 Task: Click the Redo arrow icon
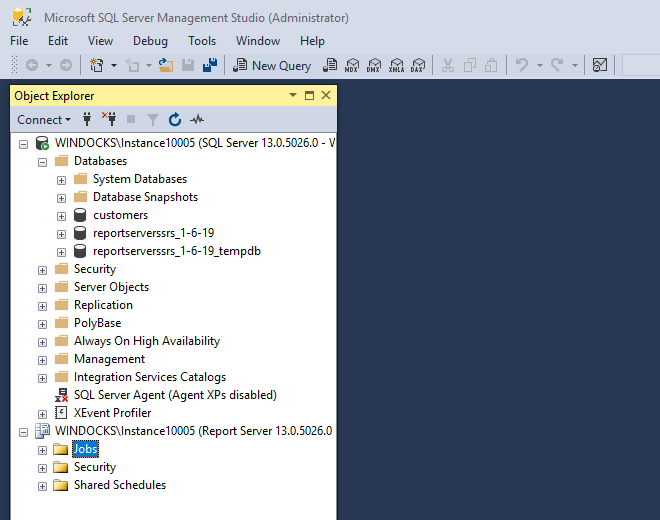click(557, 65)
